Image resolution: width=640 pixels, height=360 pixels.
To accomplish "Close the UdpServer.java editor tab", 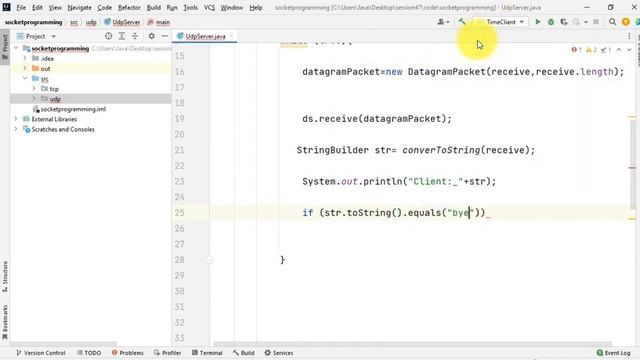I will pos(231,36).
